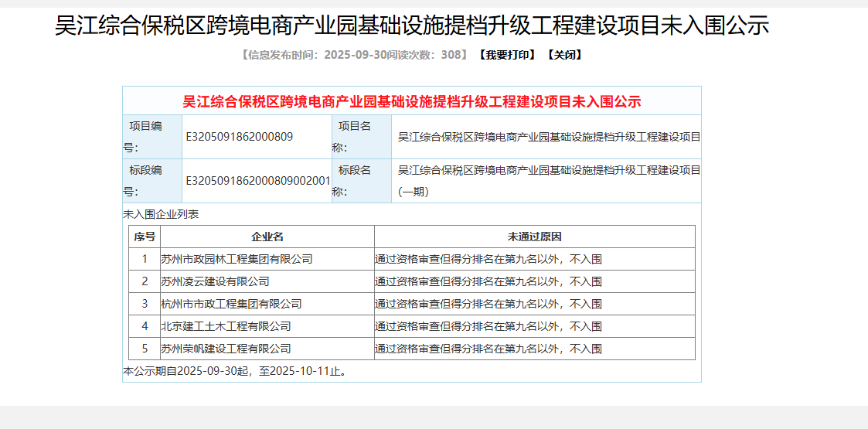Click the 我要打印 print link
This screenshot has width=868, height=429.
(506, 55)
